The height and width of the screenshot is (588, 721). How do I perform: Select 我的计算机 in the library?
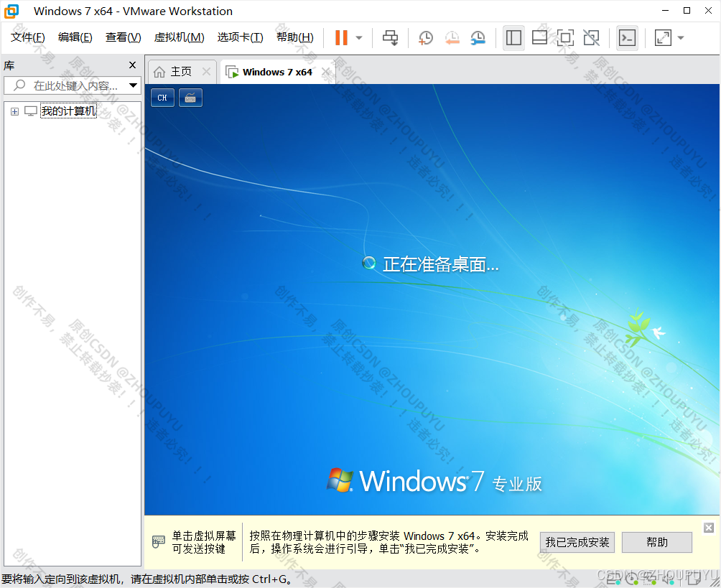(68, 111)
